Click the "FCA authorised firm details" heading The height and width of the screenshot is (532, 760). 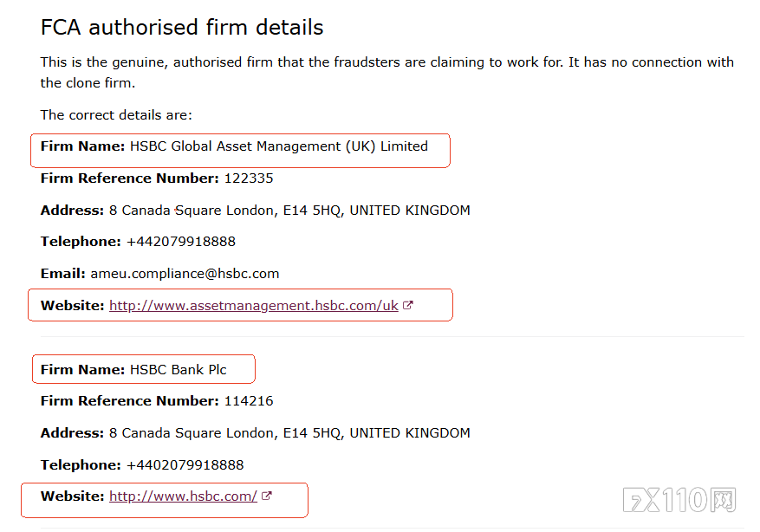click(x=182, y=28)
